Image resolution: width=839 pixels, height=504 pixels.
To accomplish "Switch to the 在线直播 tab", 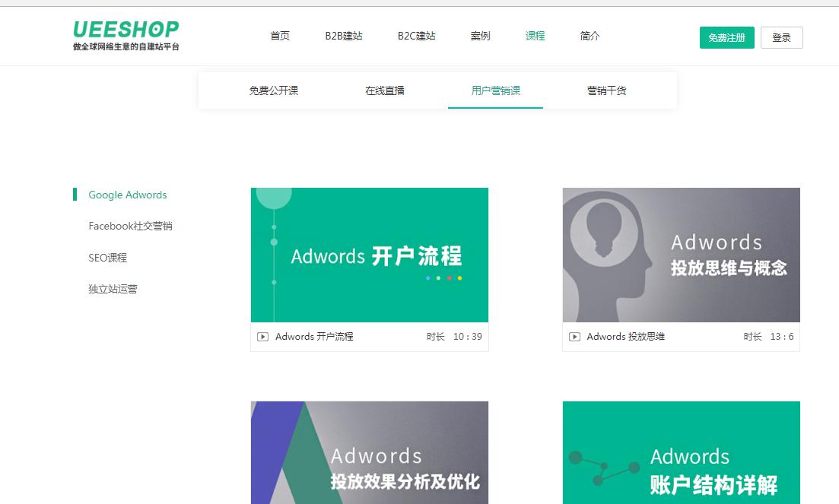I will point(385,90).
